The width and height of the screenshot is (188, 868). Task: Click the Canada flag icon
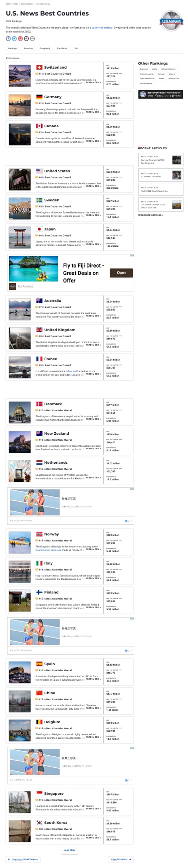tap(39, 126)
